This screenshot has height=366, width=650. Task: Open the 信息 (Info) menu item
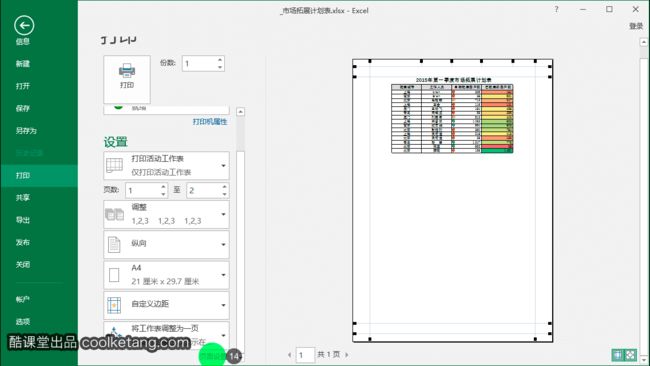click(x=22, y=41)
